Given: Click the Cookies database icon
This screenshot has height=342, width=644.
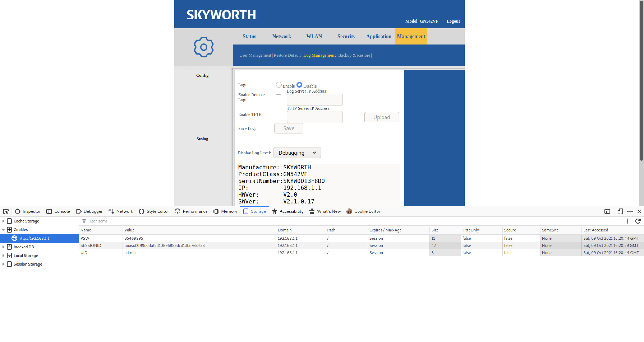Looking at the screenshot, I should coord(9,230).
